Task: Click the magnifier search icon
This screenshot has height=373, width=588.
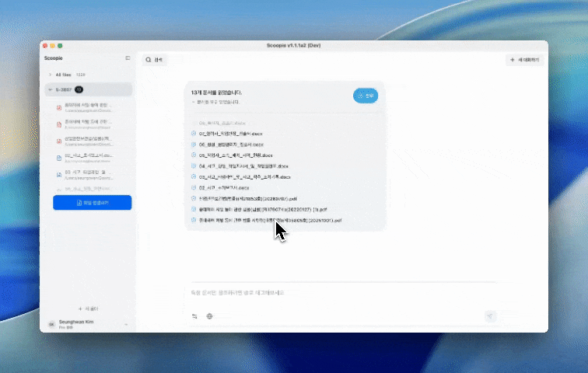Action: pos(149,60)
